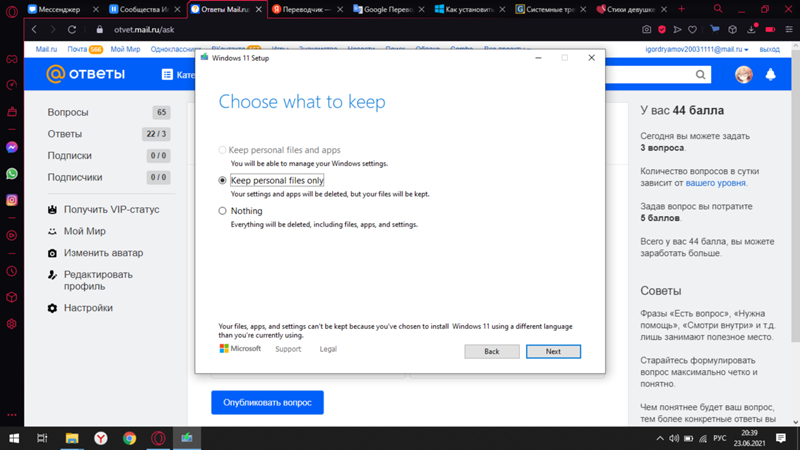Open WhatsApp in Opera sidebar
The height and width of the screenshot is (450, 800).
click(11, 173)
